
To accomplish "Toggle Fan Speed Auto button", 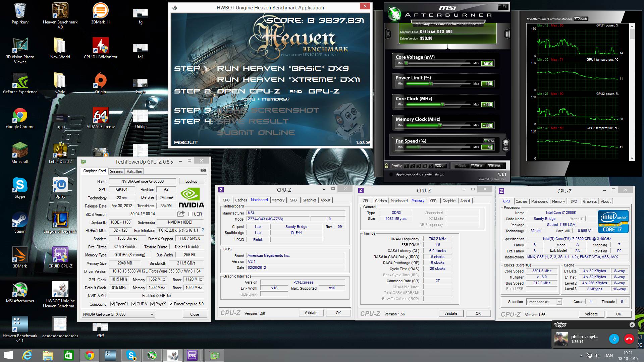I will click(489, 141).
